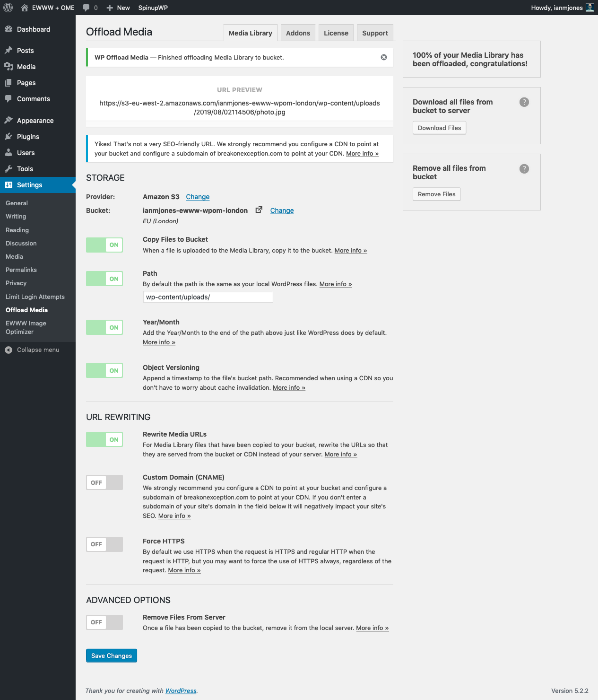Click the Tools wrench icon
Viewport: 598px width, 700px height.
click(x=9, y=169)
